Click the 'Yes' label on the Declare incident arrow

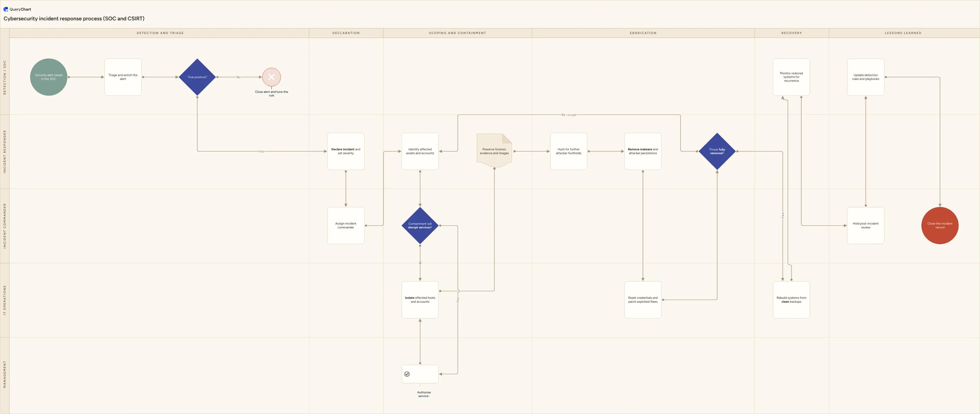click(x=261, y=151)
